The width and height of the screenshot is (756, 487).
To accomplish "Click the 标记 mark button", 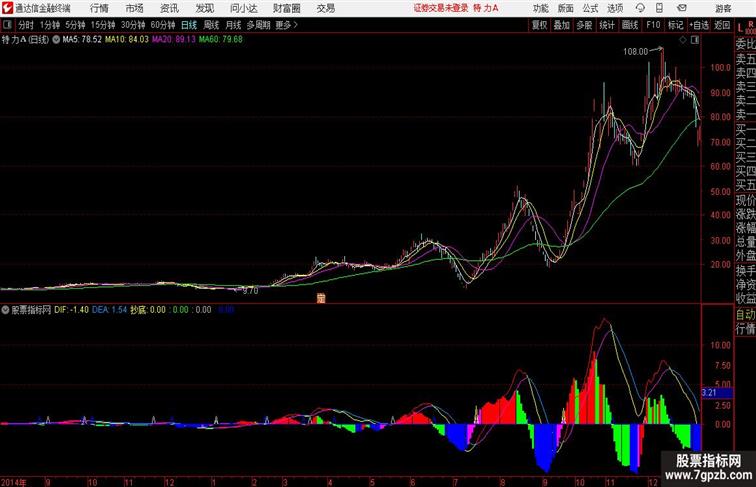I will [x=675, y=25].
